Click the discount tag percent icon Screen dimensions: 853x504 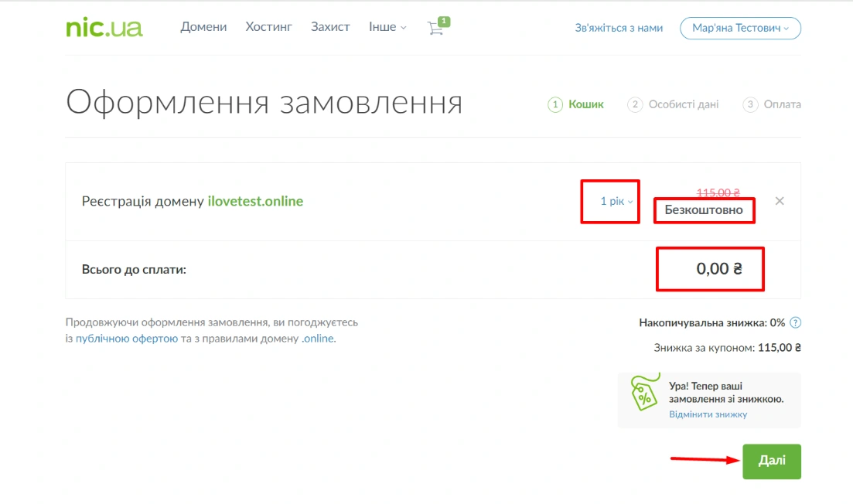click(643, 394)
